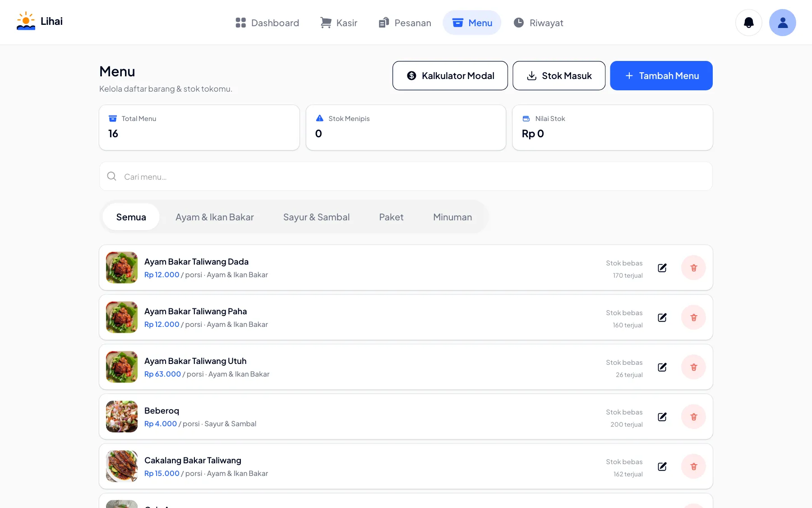Click the Pesanan orders icon

point(384,23)
